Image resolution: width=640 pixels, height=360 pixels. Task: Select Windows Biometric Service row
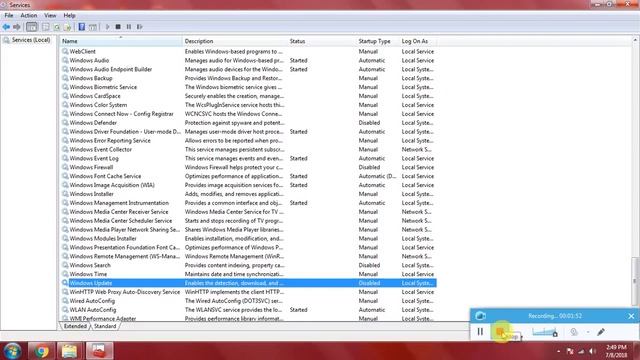(x=249, y=87)
